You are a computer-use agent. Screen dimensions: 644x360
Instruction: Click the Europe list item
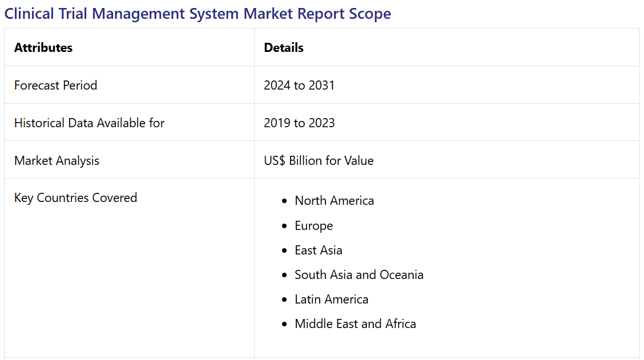[x=313, y=226]
